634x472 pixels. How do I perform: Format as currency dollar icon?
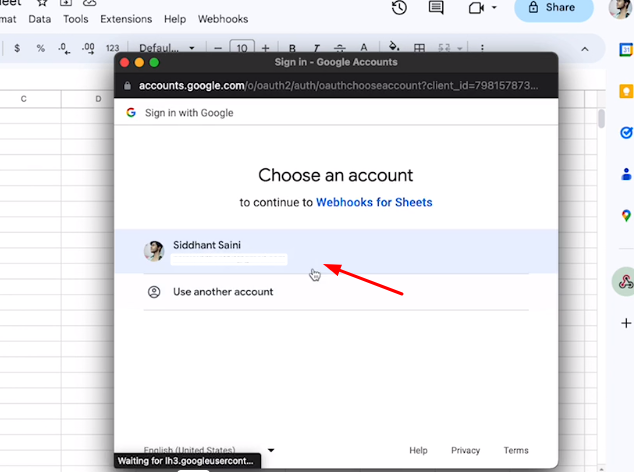click(17, 49)
